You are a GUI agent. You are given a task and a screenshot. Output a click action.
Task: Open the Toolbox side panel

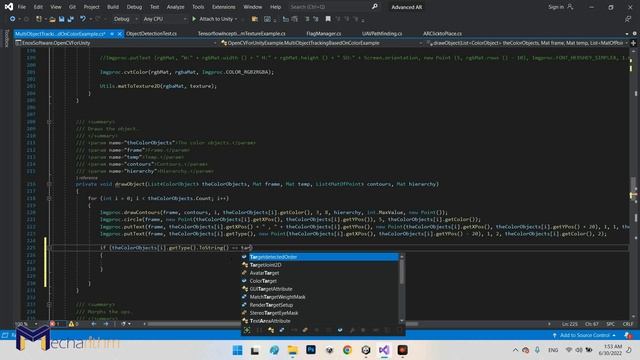pos(6,38)
